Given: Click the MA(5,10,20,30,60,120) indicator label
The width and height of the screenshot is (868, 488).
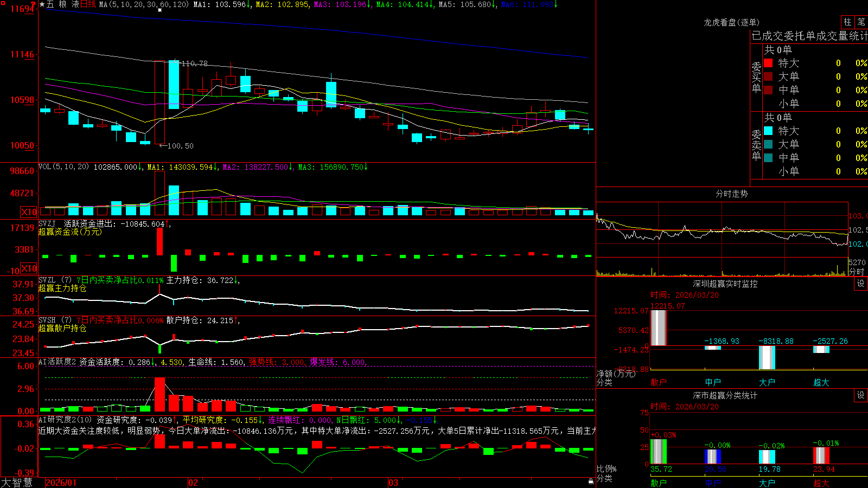Looking at the screenshot, I should tap(144, 4).
